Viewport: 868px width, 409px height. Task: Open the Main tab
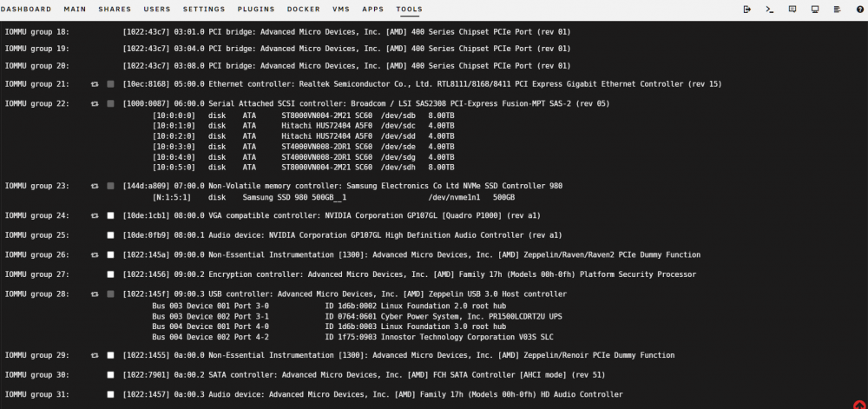coord(75,10)
